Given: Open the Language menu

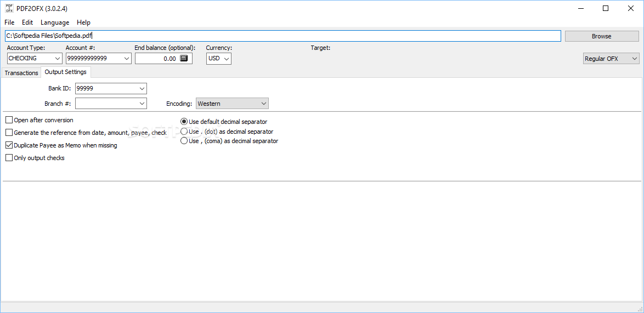Looking at the screenshot, I should point(55,22).
